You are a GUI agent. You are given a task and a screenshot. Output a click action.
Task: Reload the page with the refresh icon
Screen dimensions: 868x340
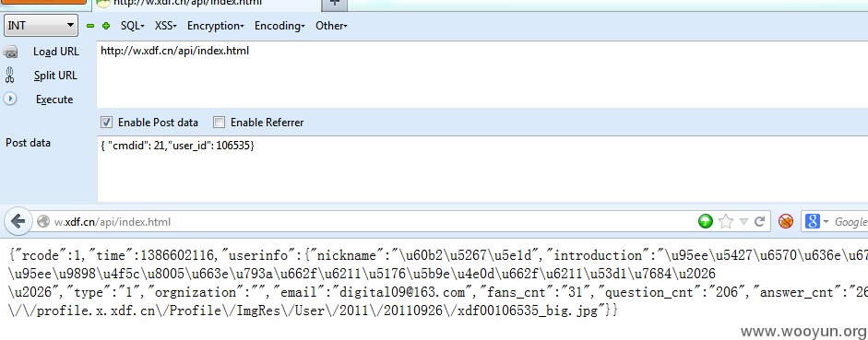(759, 222)
